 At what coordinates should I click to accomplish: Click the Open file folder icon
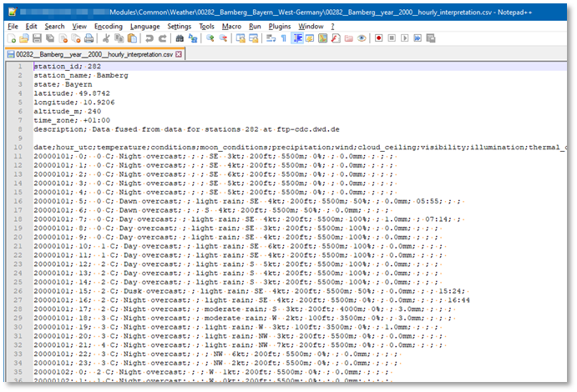click(x=25, y=38)
